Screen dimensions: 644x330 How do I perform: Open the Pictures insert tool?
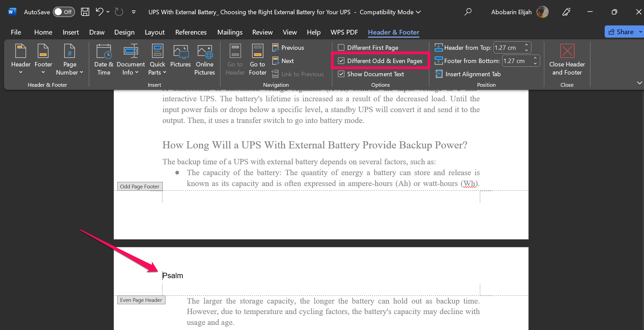click(x=180, y=58)
